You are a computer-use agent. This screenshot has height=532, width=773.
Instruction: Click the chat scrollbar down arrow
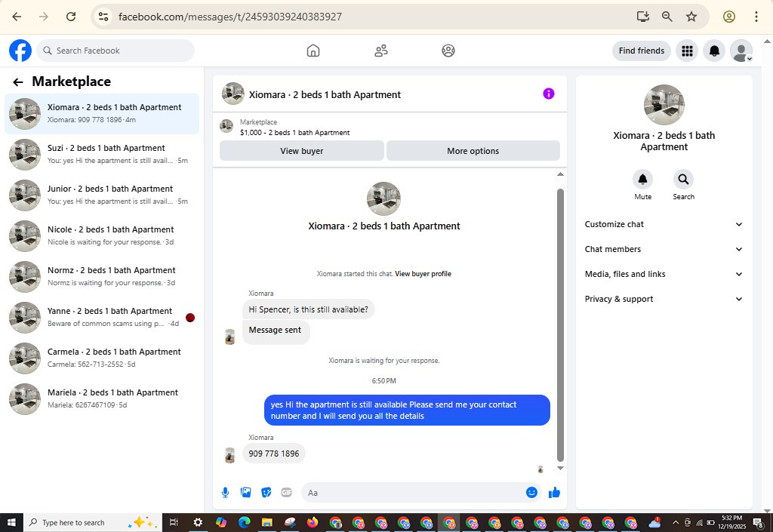(x=560, y=468)
